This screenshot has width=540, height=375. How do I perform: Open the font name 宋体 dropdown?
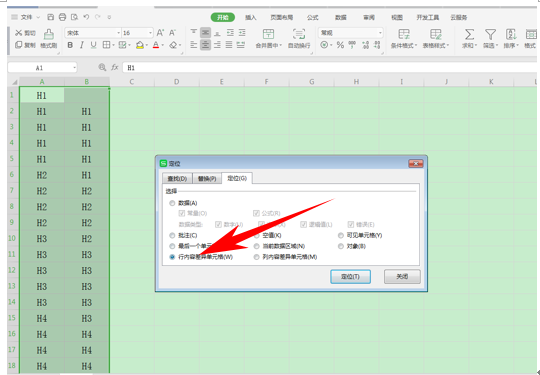(119, 33)
